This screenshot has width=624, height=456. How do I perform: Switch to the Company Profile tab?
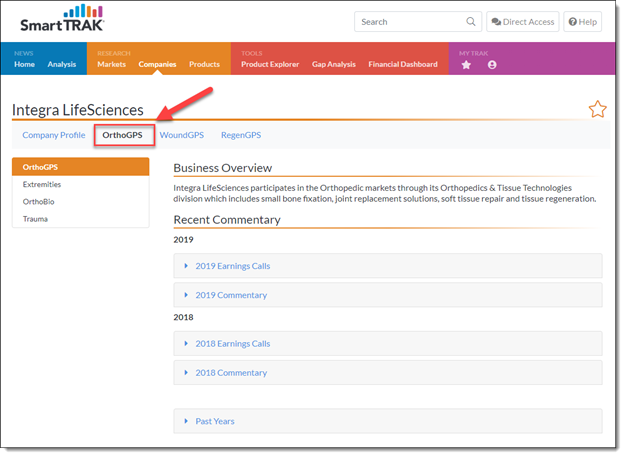54,135
